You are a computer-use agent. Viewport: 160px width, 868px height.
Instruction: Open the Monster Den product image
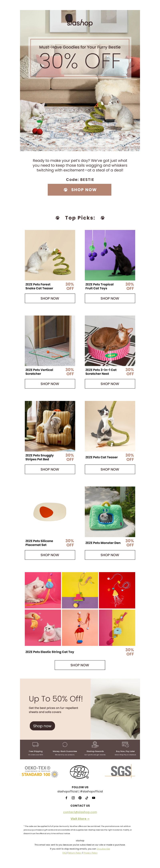pyautogui.click(x=110, y=512)
